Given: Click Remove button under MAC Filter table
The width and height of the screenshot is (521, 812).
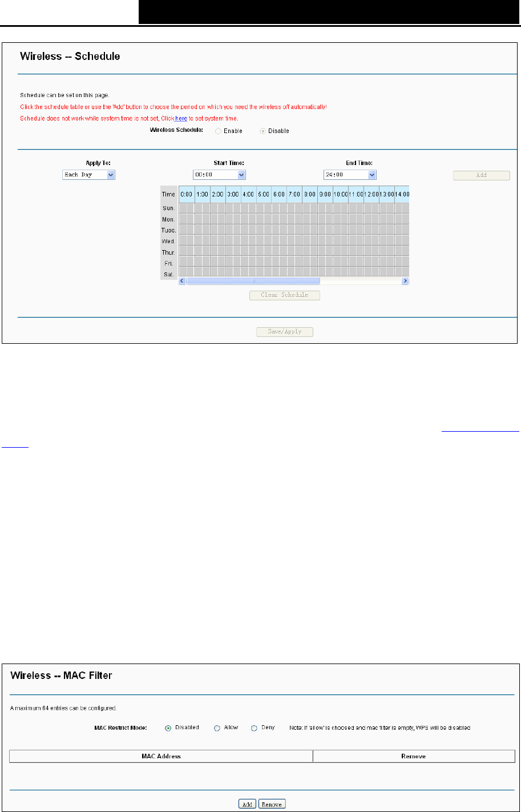Looking at the screenshot, I should [272, 804].
